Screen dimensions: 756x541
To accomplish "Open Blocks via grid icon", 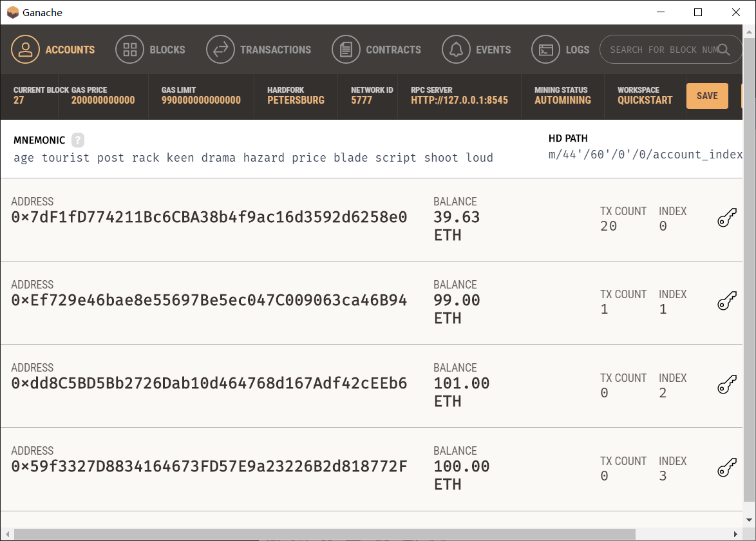I will [129, 50].
